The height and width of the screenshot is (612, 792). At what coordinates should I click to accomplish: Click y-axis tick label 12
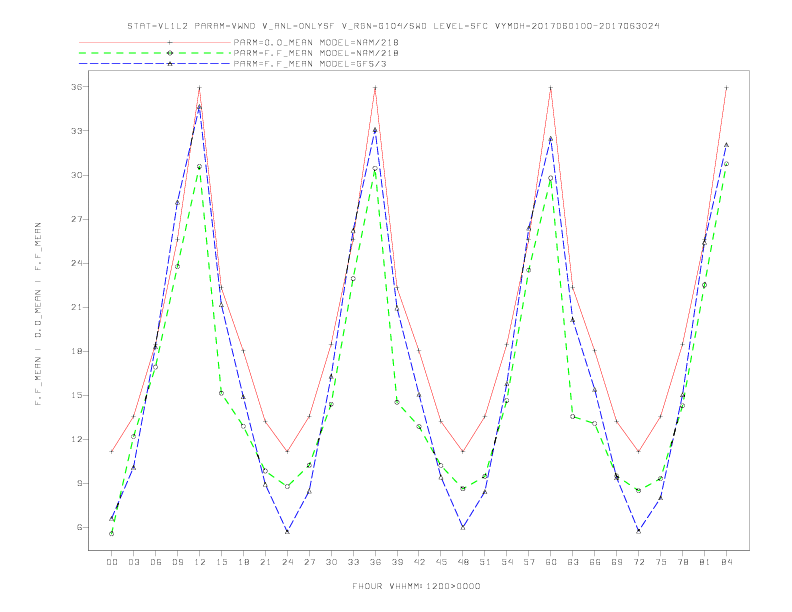[76, 439]
